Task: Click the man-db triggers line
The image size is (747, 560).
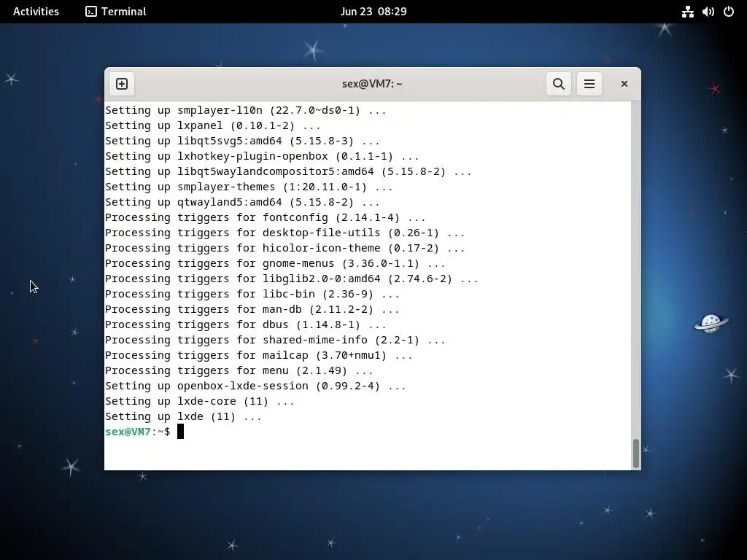Action: coord(252,309)
